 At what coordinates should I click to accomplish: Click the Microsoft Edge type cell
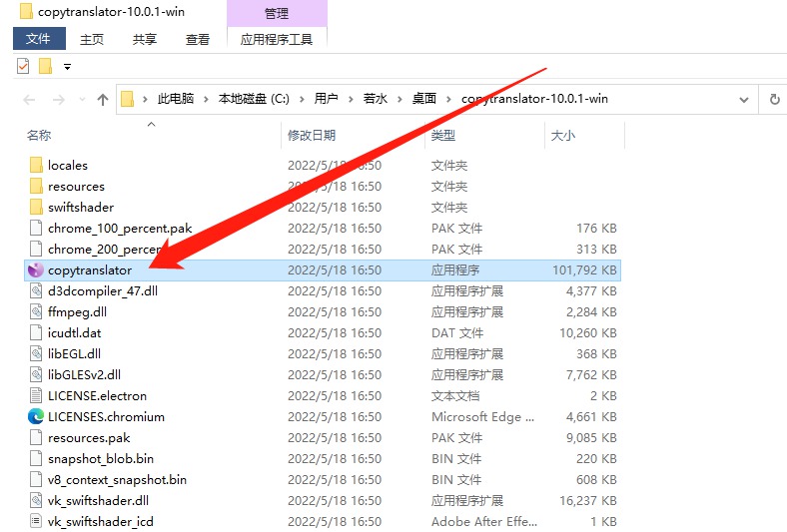(482, 416)
